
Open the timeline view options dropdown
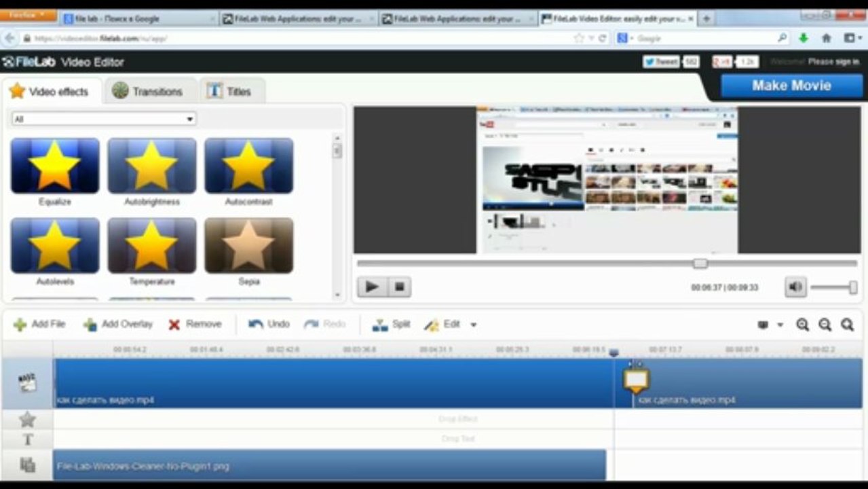tap(769, 325)
